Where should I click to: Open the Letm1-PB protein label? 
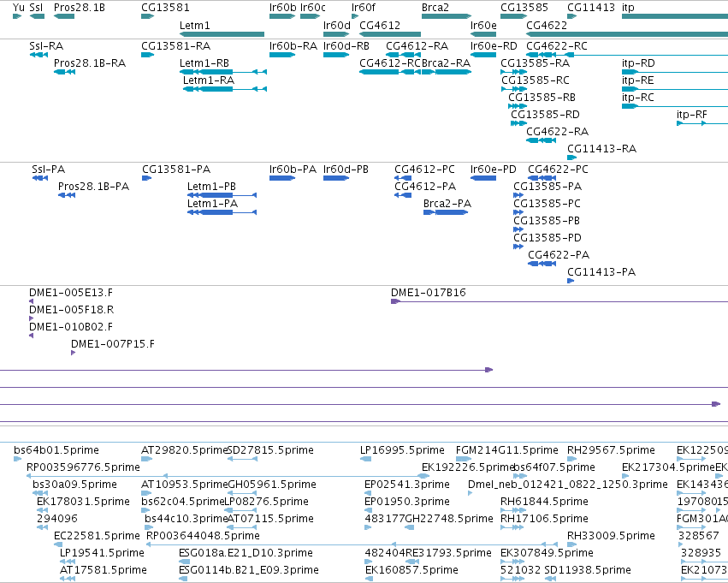point(211,187)
